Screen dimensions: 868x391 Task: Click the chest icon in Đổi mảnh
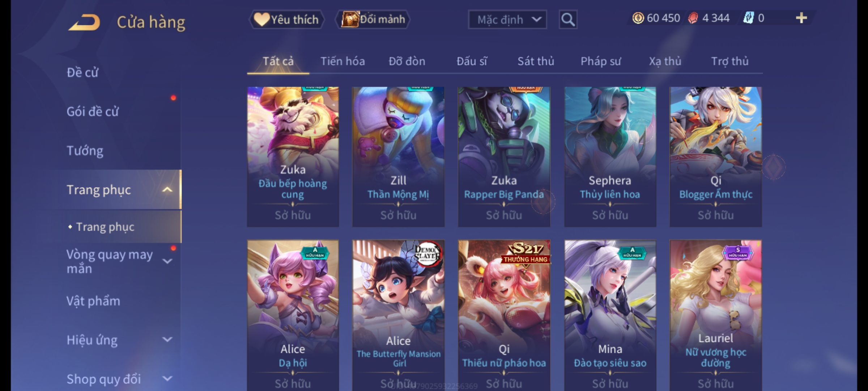pyautogui.click(x=350, y=19)
